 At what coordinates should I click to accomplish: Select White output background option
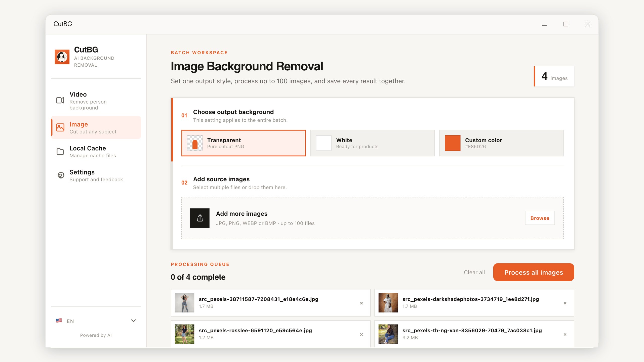click(372, 143)
